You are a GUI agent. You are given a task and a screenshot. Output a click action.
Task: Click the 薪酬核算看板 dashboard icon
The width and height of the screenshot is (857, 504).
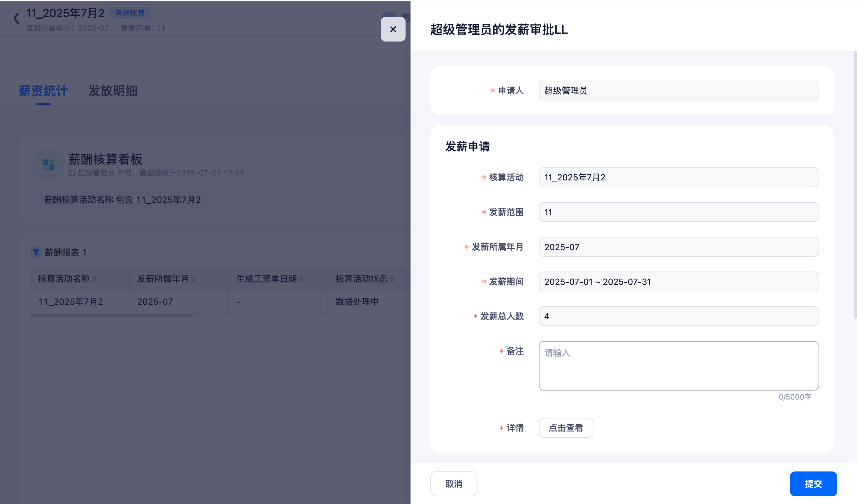pos(48,165)
